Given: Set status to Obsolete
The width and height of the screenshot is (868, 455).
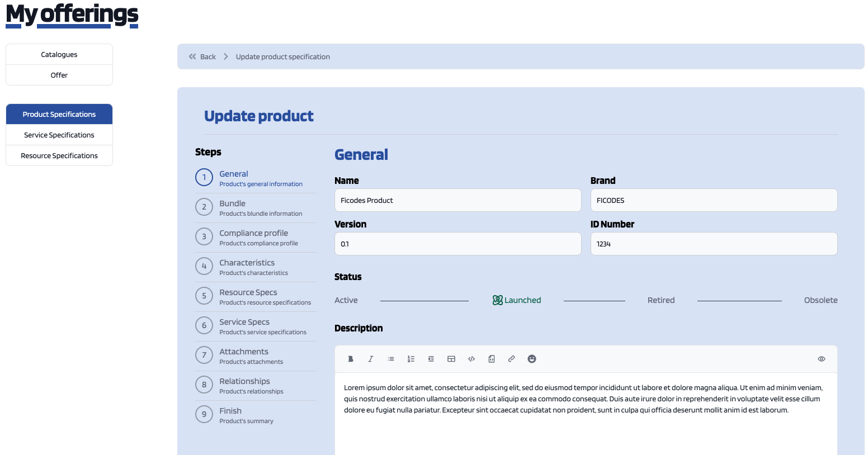Looking at the screenshot, I should [820, 300].
